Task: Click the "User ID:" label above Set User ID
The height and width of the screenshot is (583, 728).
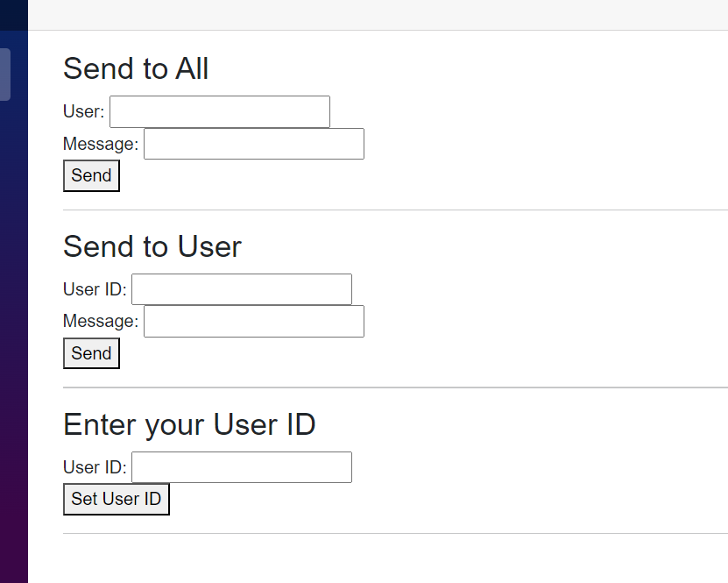Action: click(x=95, y=467)
